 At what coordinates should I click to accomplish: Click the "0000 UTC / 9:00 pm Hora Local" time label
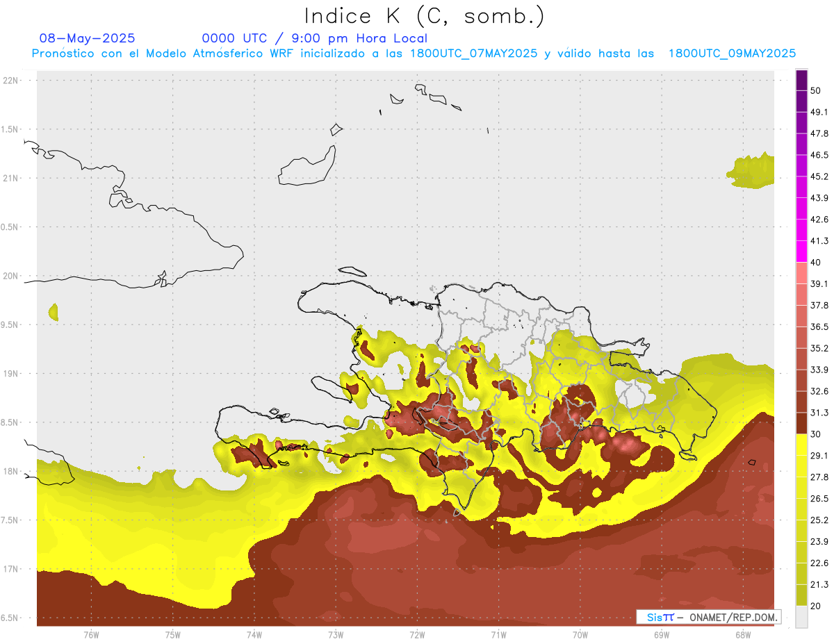pyautogui.click(x=315, y=38)
